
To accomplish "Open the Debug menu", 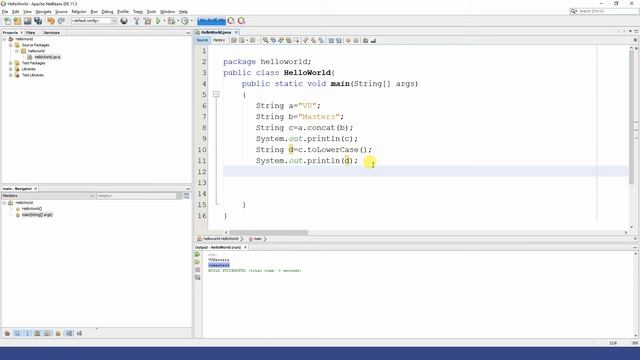I will click(x=107, y=11).
